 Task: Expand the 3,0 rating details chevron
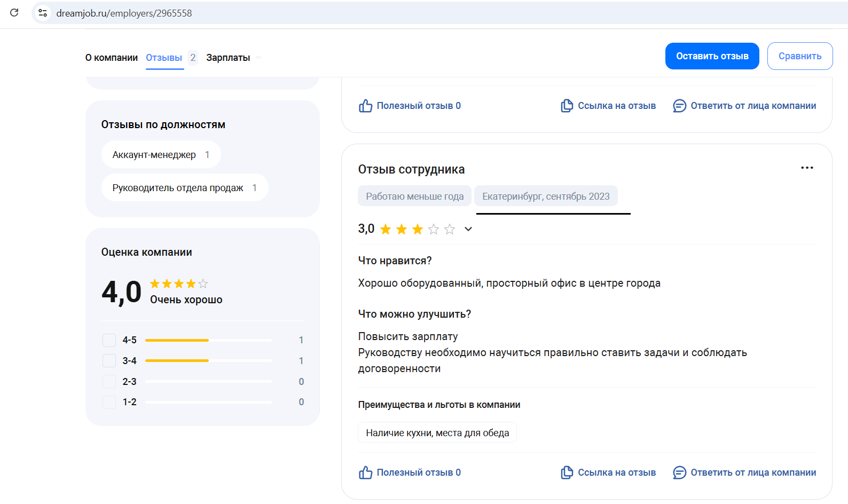[468, 229]
